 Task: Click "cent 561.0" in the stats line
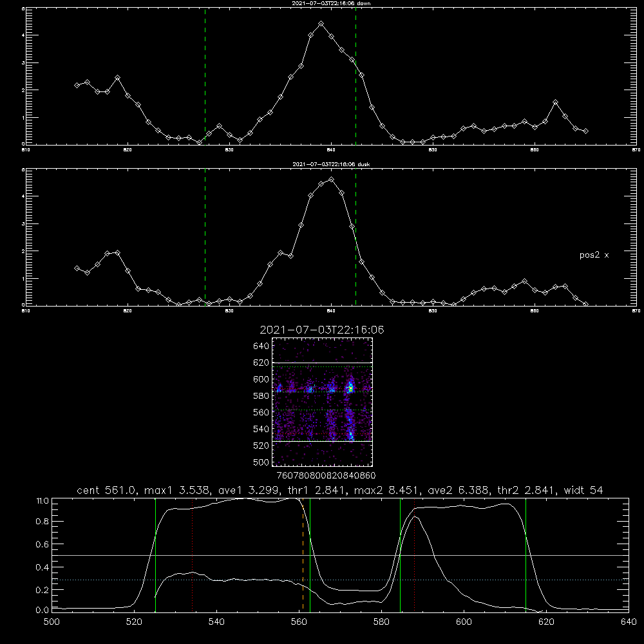pos(106,490)
